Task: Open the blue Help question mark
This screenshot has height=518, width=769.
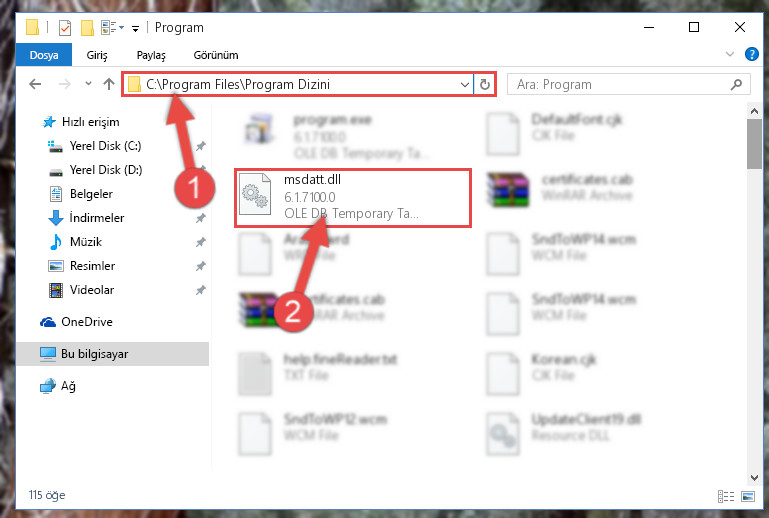Action: pyautogui.click(x=751, y=54)
